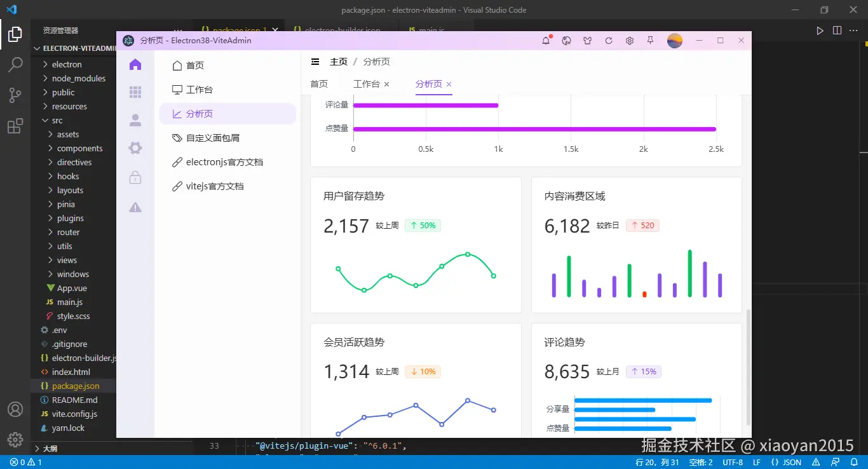Open Source Control in the VS Code activity bar
Viewport: 868px width, 469px height.
click(x=15, y=95)
